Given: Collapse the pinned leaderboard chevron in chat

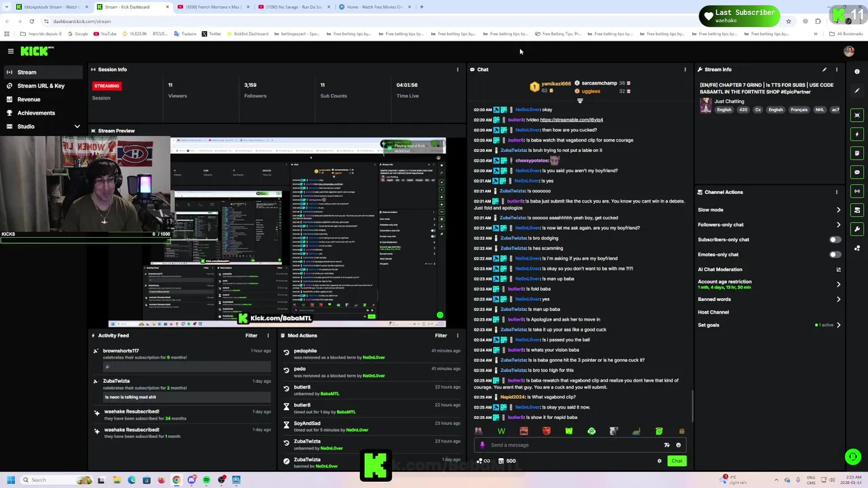Looking at the screenshot, I should pyautogui.click(x=580, y=101).
